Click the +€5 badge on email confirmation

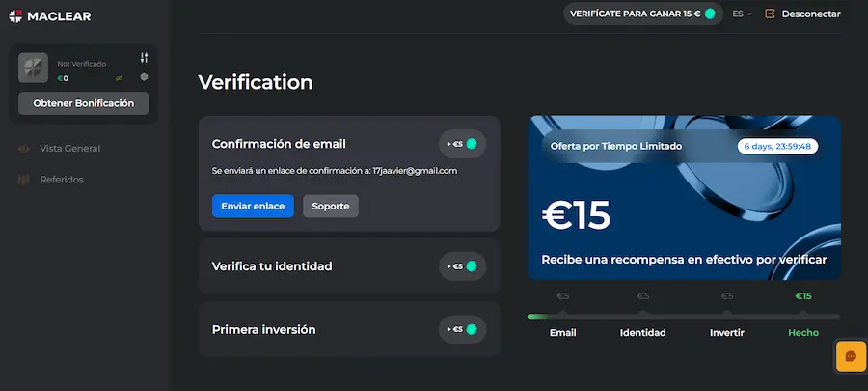tap(462, 144)
